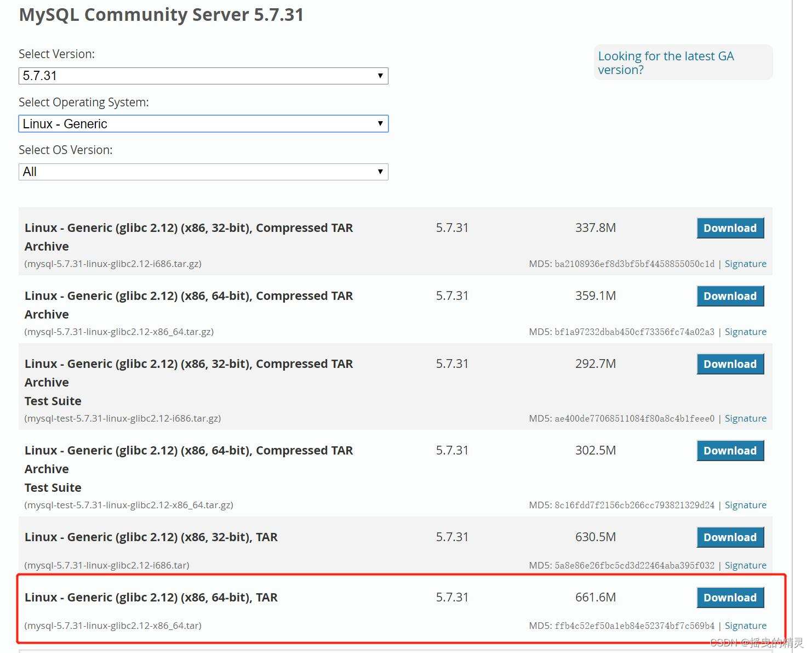Viewport: 812px width, 653px height.
Task: Download the 359.1M 64-bit Compressed TAR Archive
Action: tap(730, 296)
